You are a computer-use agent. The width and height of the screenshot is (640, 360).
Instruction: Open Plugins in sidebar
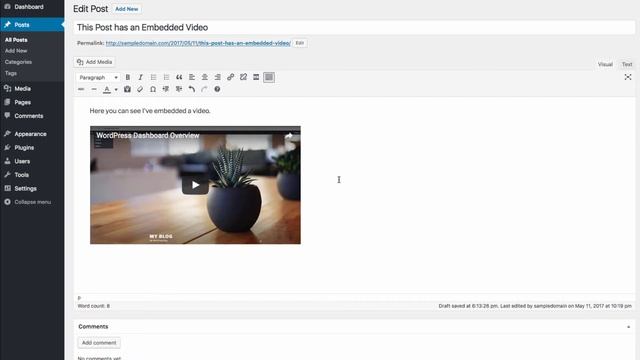pyautogui.click(x=32, y=148)
